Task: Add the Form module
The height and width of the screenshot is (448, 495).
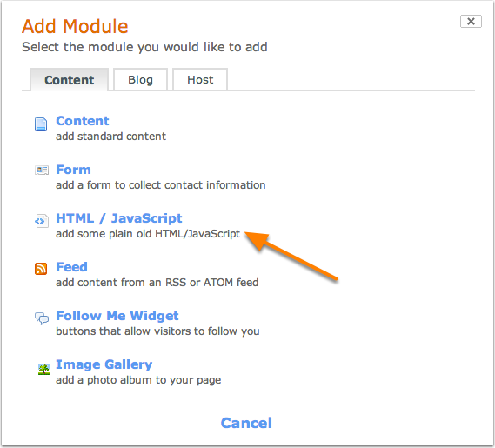Action: [74, 170]
